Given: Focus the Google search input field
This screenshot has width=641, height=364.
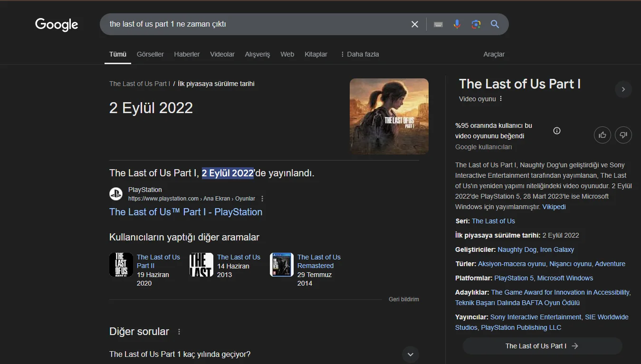Looking at the screenshot, I should pos(257,24).
